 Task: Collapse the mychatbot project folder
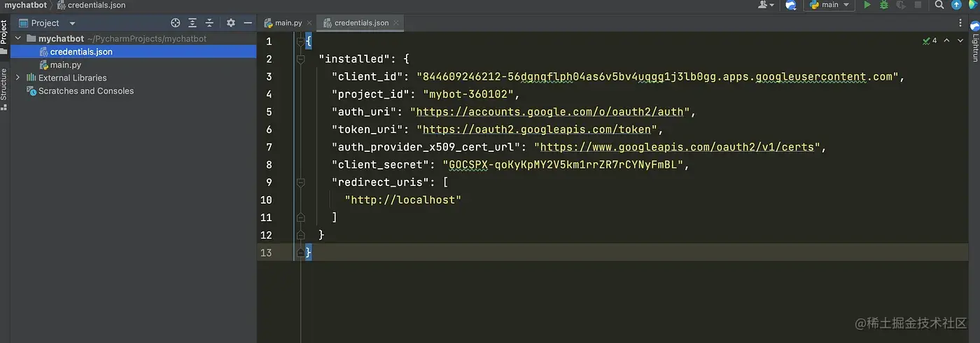coord(18,38)
